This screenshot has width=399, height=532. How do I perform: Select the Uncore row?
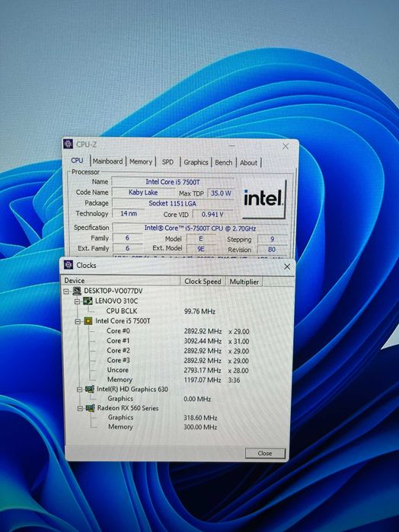click(118, 370)
